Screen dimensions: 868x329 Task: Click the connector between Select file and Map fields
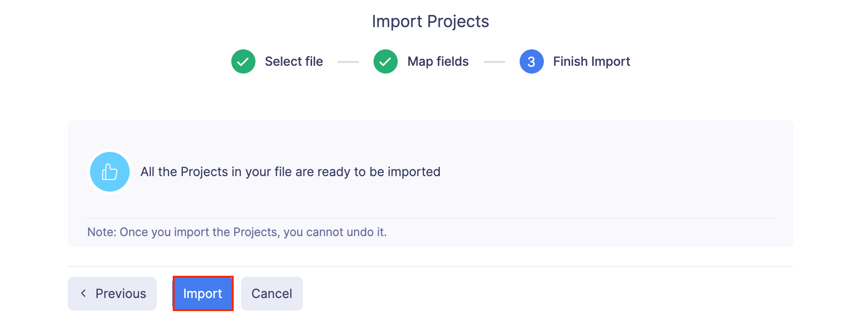tap(348, 61)
